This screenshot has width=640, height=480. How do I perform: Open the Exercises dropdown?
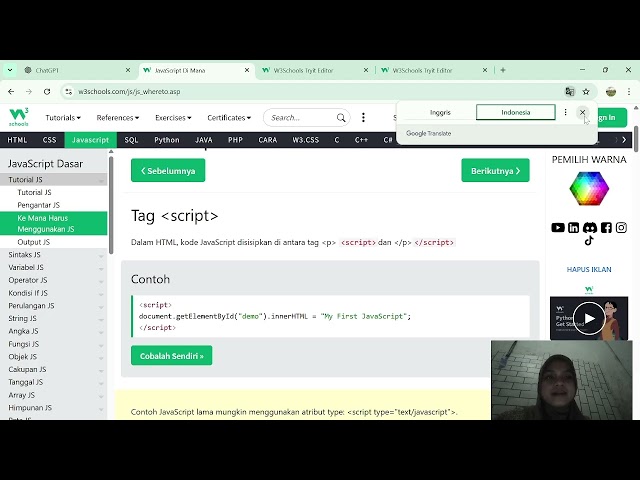pyautogui.click(x=173, y=118)
